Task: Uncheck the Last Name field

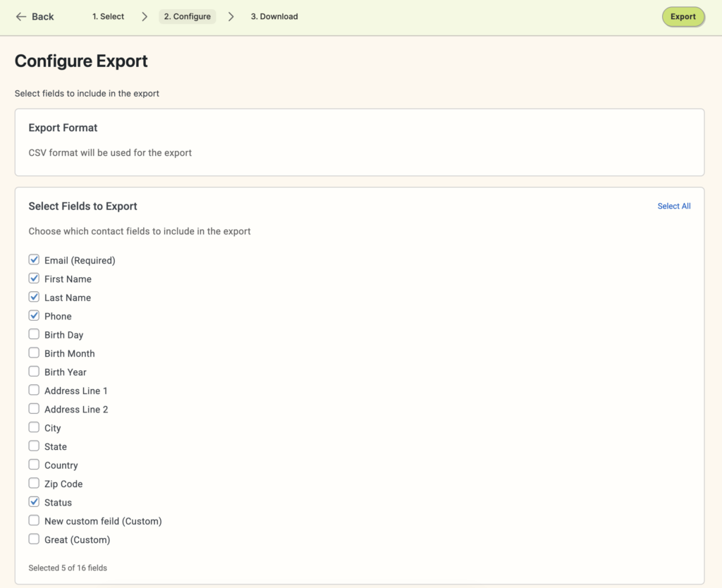Action: pos(34,297)
